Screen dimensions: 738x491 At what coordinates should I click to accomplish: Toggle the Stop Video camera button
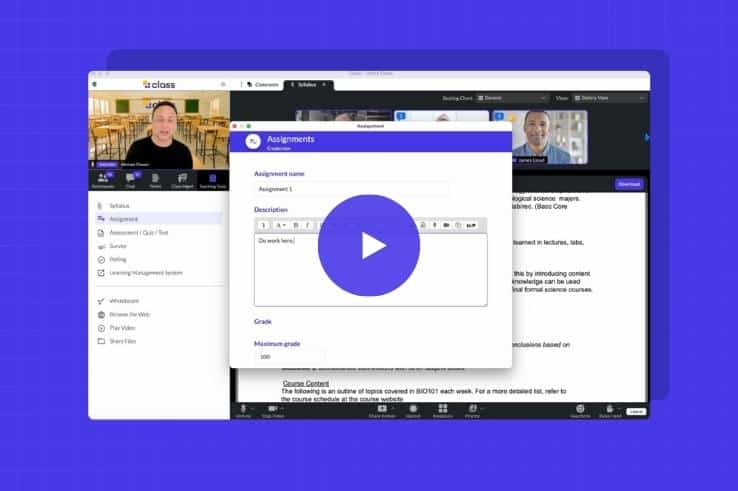click(x=272, y=410)
